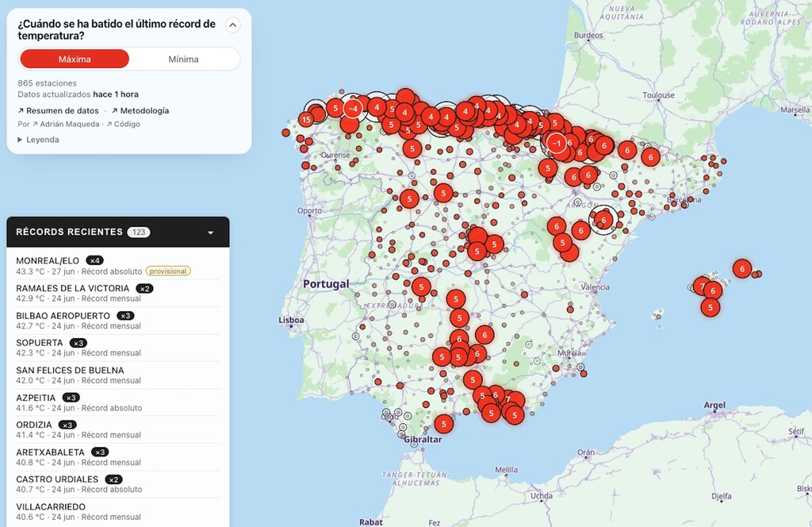812x527 pixels.
Task: Open the Metodología link
Action: coord(140,110)
